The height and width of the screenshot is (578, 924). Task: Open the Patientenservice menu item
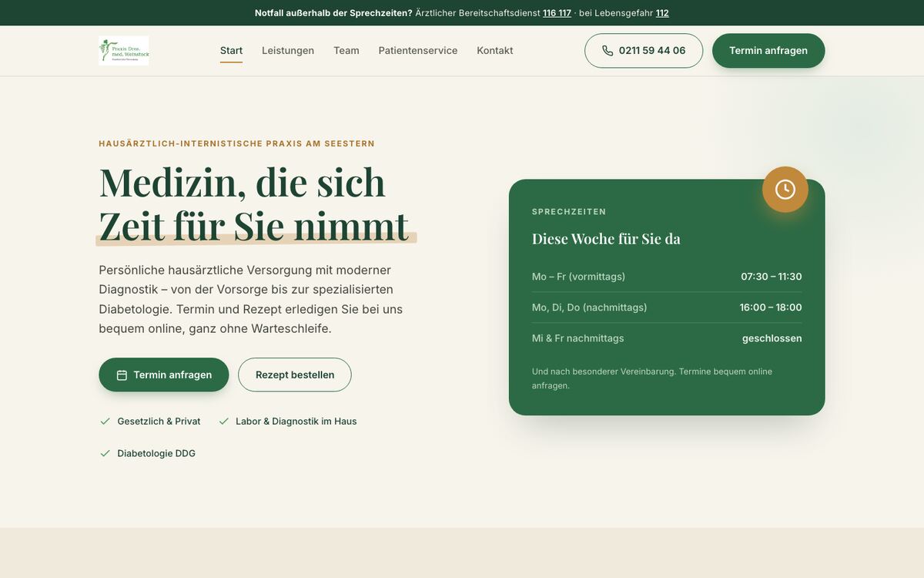(418, 51)
